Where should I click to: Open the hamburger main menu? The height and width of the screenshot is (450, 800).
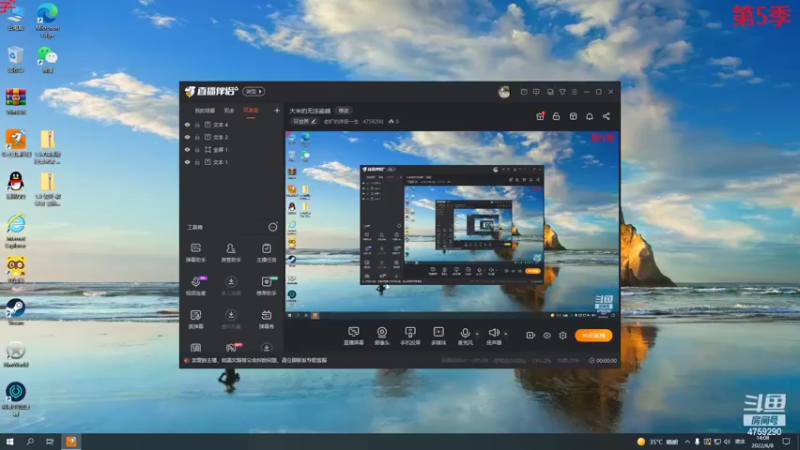(x=574, y=92)
